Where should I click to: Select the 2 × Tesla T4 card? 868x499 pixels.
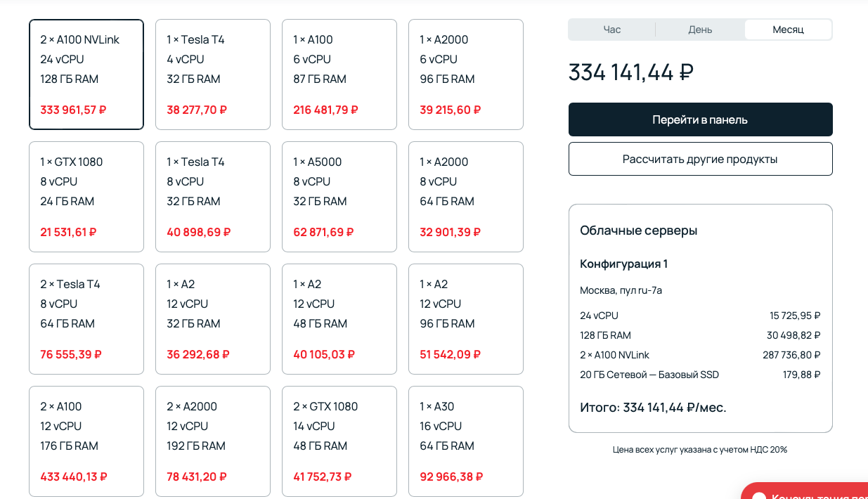point(86,319)
